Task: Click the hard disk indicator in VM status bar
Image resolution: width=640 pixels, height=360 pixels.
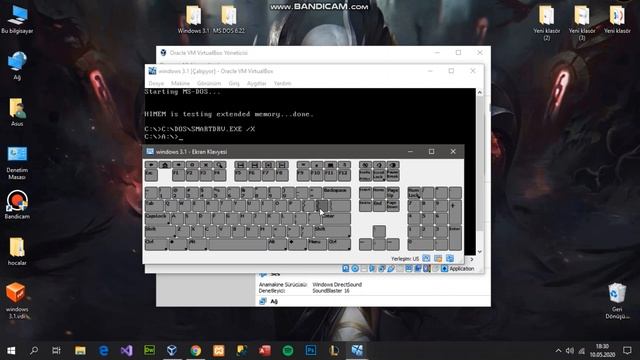Action: [x=346, y=269]
